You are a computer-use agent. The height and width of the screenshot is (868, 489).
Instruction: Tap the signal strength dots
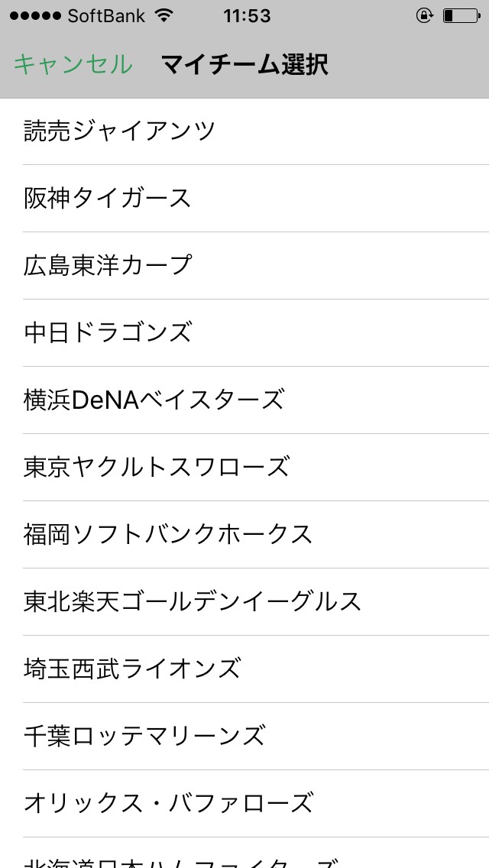tap(34, 15)
